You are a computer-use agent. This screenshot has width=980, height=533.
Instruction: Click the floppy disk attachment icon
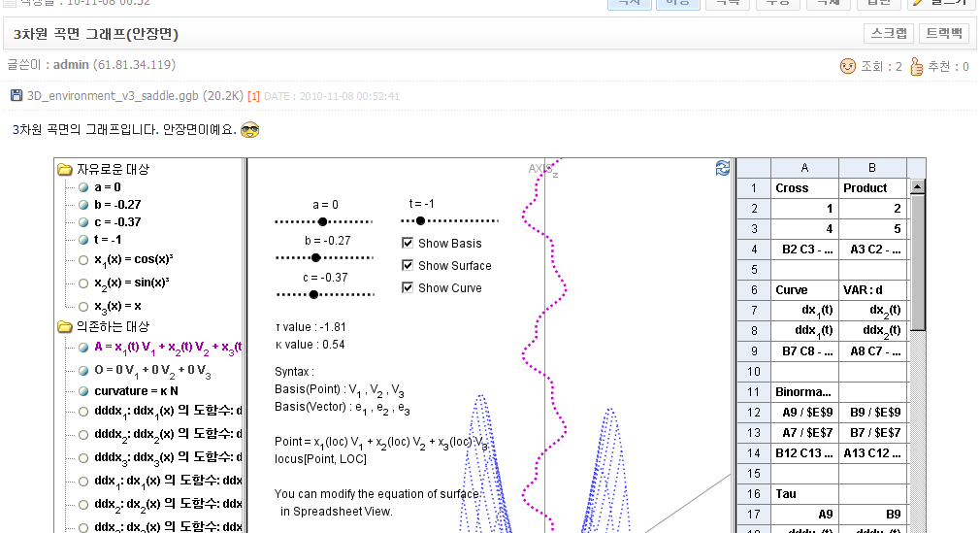(x=16, y=95)
